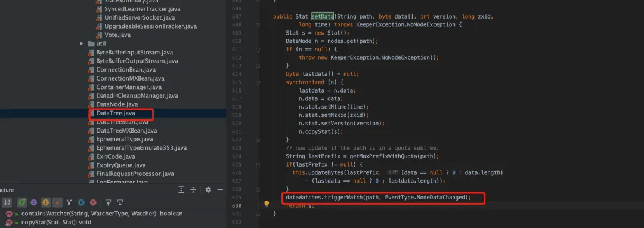
Task: Click ExitCode.java file icon
Action: click(x=90, y=157)
